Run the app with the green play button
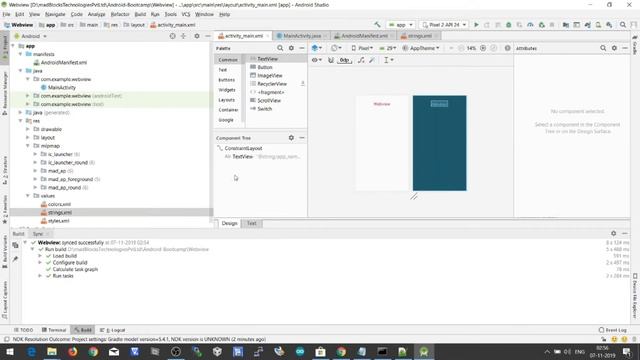 tap(476, 25)
